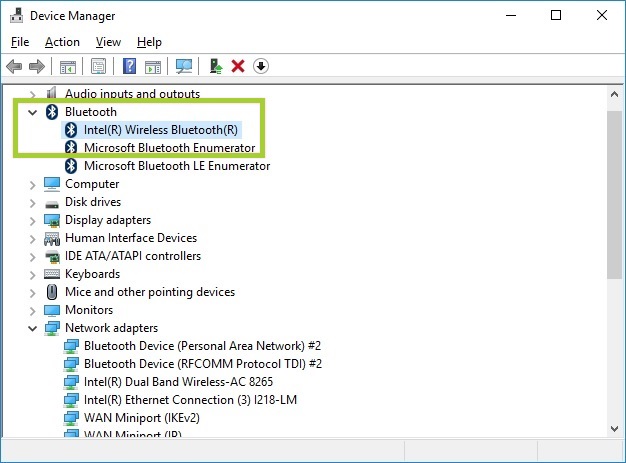Select the Keyboards label
The height and width of the screenshot is (463, 626).
[x=92, y=274]
